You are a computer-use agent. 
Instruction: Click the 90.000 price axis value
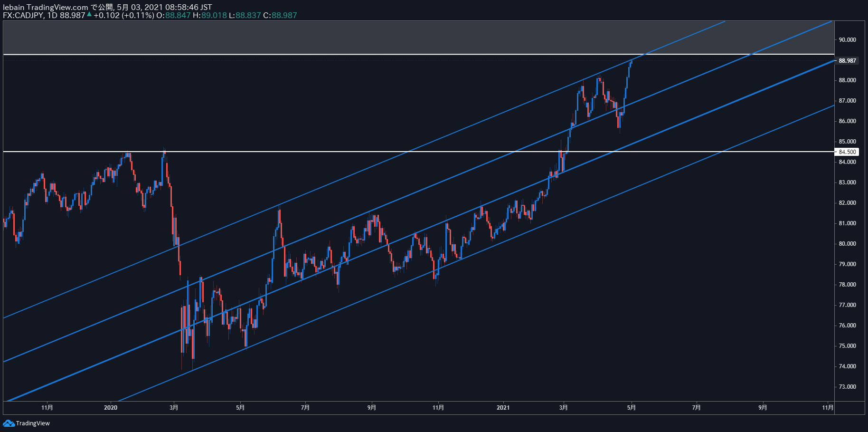point(847,40)
